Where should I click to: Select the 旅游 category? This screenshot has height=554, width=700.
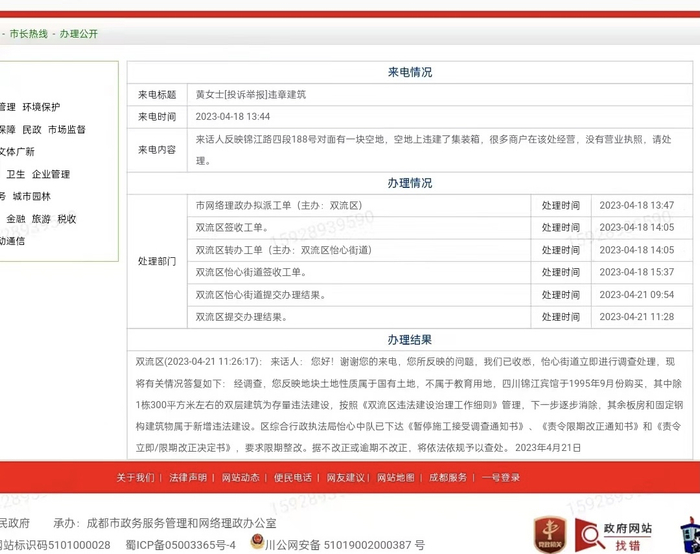pyautogui.click(x=41, y=219)
